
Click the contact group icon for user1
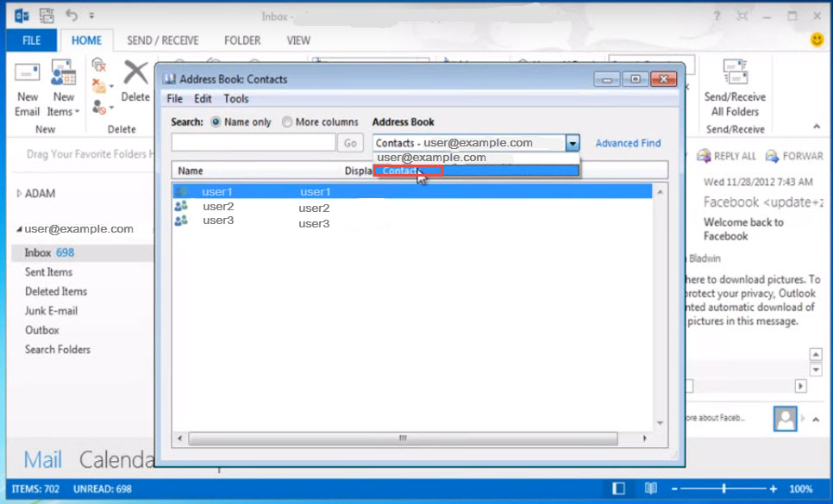(x=181, y=191)
